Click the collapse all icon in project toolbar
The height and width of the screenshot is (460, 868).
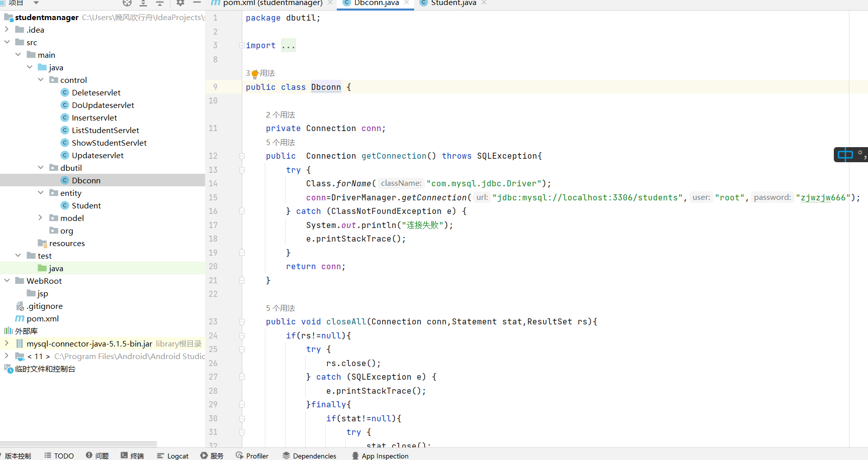coord(160,3)
